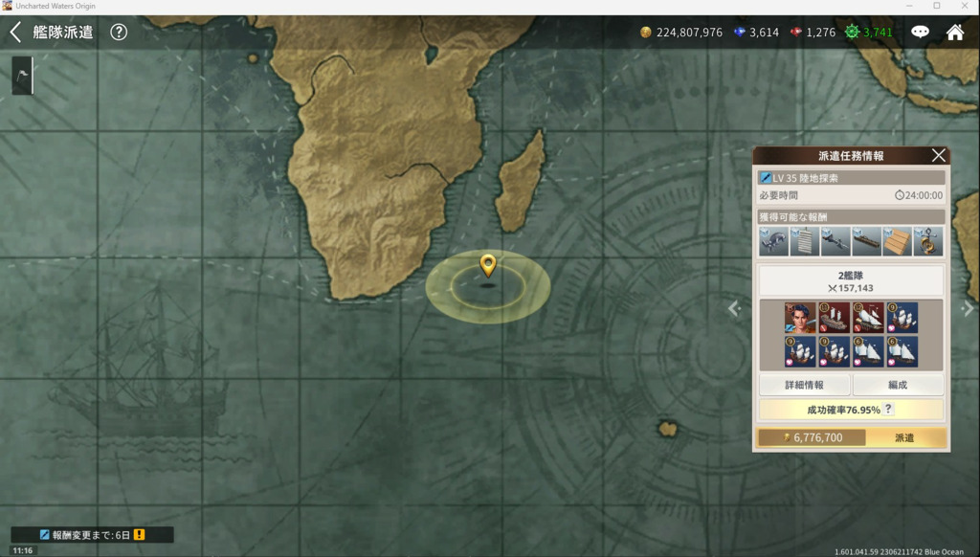
Task: Inspect the cannon reward item
Action: click(x=835, y=241)
